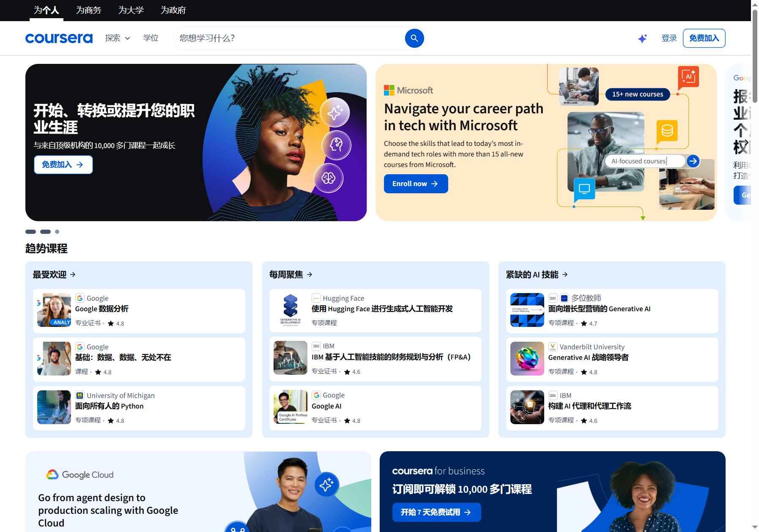The image size is (759, 532).
Task: Open the 面向所有人的 Python course
Action: (x=139, y=408)
